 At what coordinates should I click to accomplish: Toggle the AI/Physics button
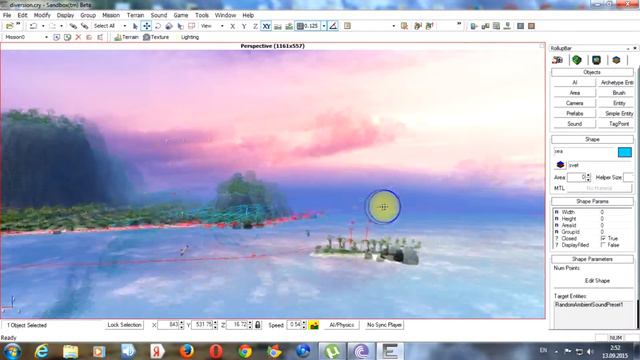(x=342, y=325)
